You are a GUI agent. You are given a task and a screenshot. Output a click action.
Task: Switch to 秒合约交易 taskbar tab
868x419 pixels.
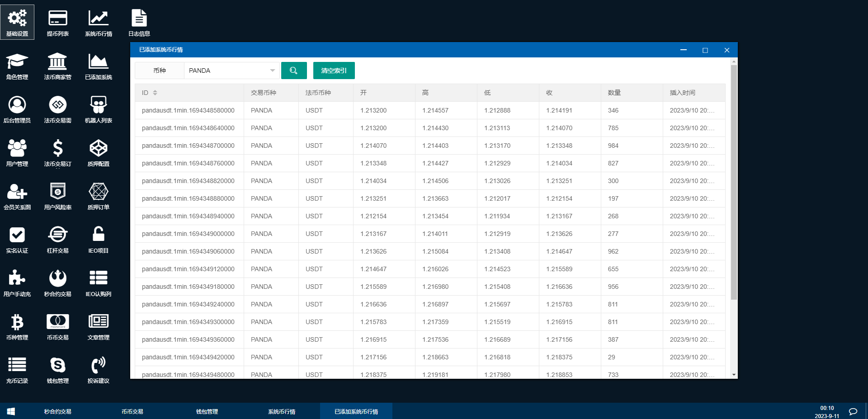point(57,411)
